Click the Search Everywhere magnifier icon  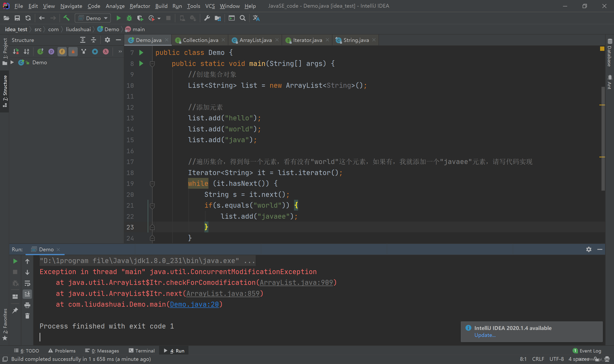click(x=243, y=18)
